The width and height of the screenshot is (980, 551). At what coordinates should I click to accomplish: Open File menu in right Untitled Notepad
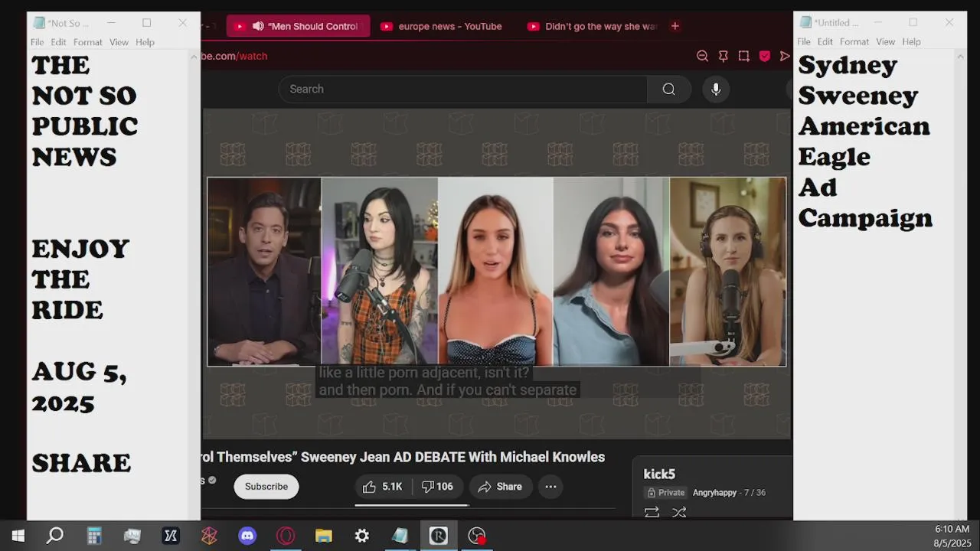click(x=804, y=41)
